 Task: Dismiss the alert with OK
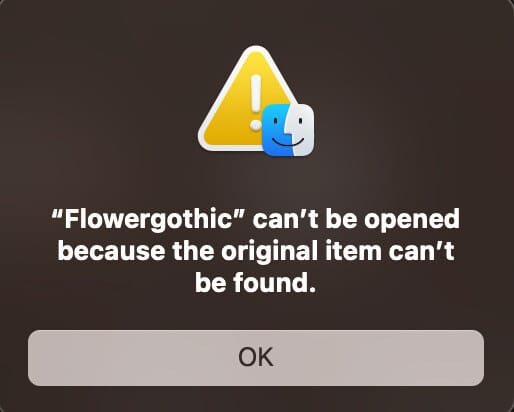[x=256, y=358]
